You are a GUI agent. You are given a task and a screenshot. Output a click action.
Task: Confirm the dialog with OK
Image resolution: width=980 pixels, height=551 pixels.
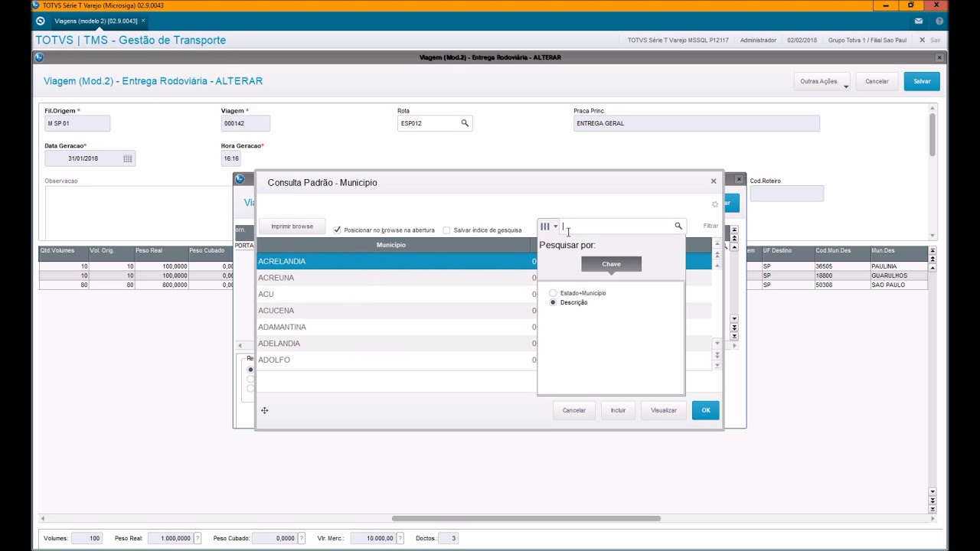coord(705,410)
